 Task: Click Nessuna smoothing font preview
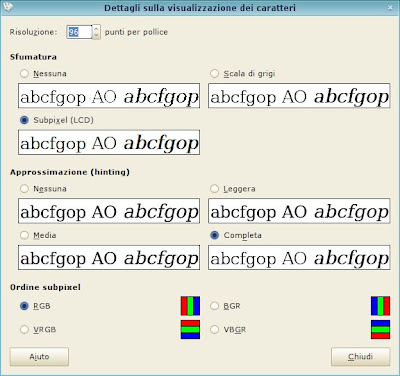pos(109,96)
